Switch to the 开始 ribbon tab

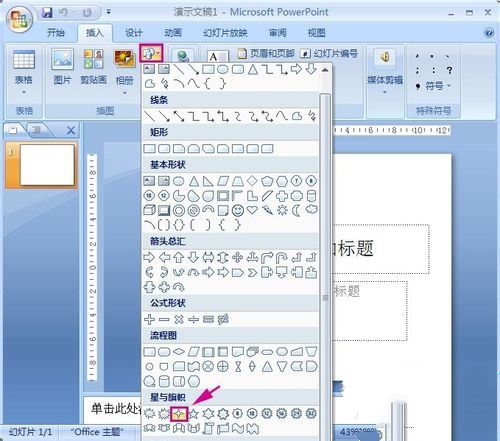coord(56,33)
